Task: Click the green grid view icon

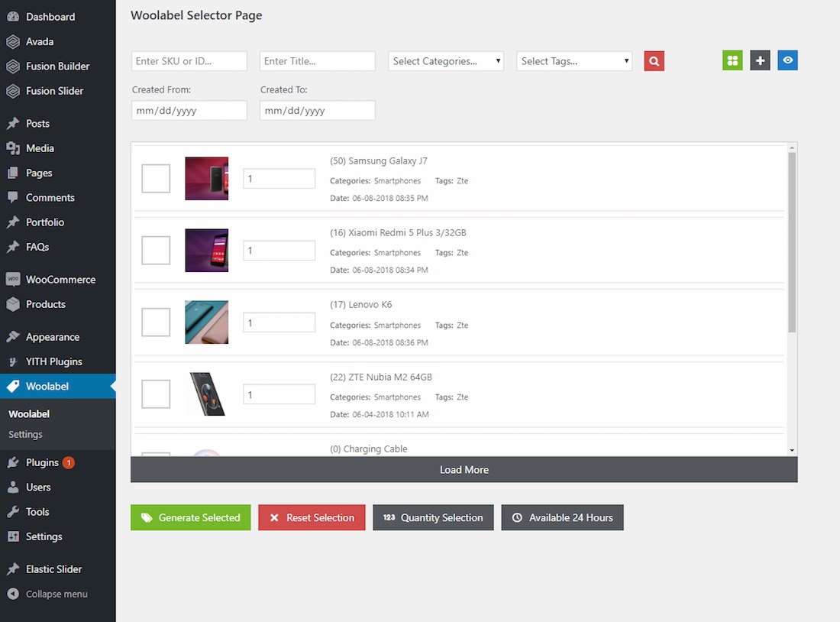Action: (732, 60)
